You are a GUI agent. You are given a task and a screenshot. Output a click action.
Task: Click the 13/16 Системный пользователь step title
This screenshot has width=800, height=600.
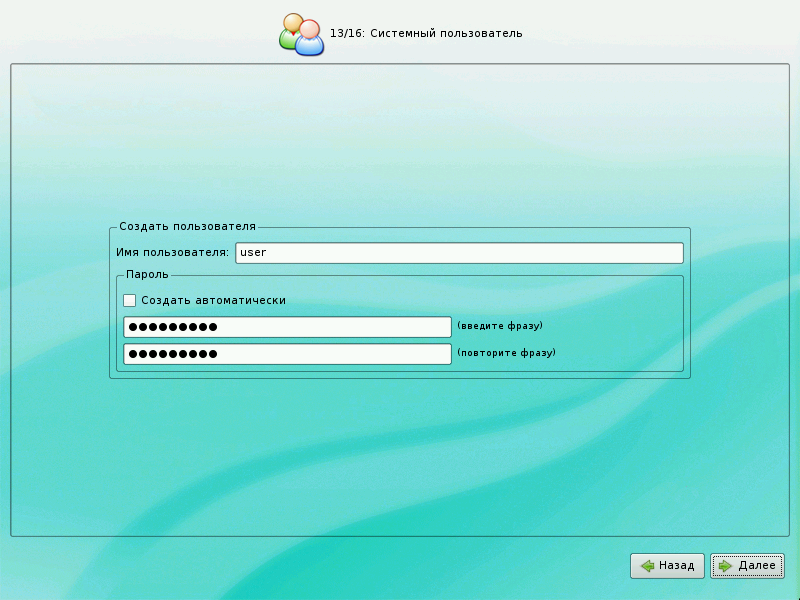[x=426, y=34]
